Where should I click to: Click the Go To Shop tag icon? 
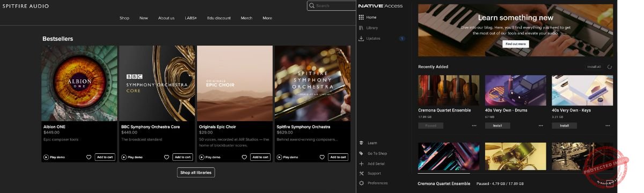pyautogui.click(x=361, y=153)
